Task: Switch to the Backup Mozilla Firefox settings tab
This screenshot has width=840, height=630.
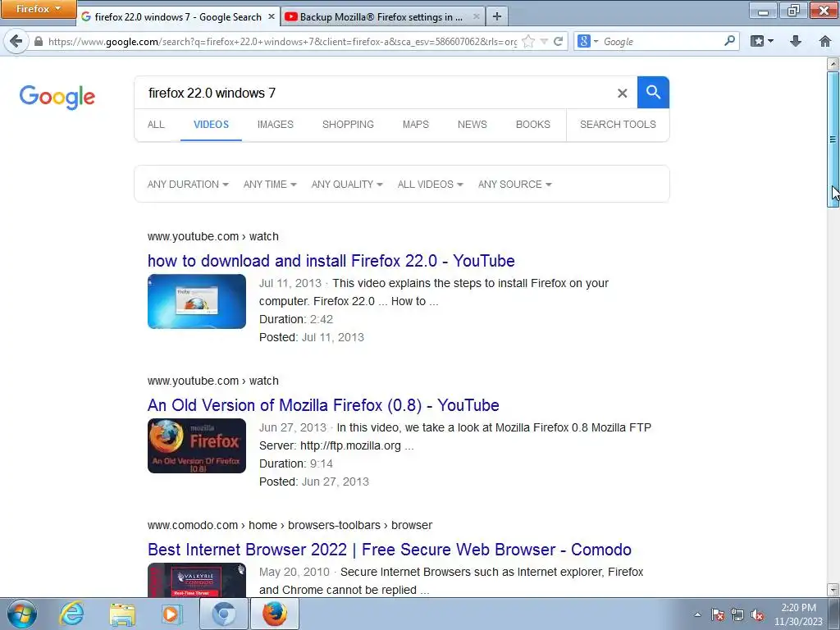Action: point(382,16)
